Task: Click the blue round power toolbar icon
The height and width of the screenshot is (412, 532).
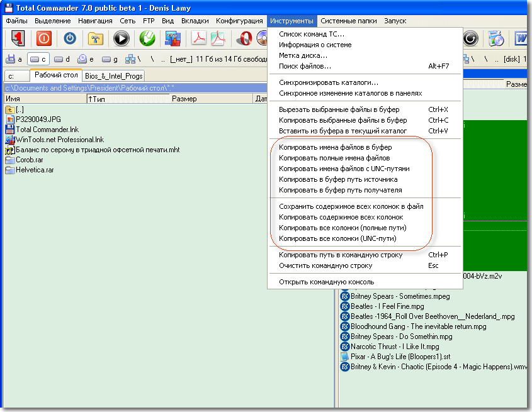Action: pos(69,38)
